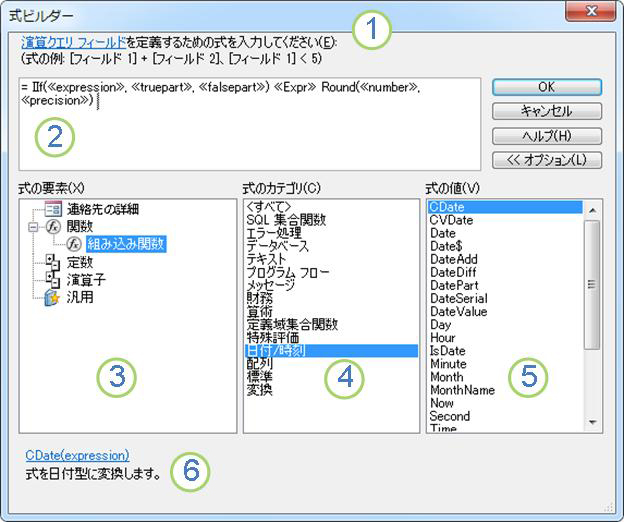Image resolution: width=624 pixels, height=522 pixels.
Task: Select DatePart function value
Action: pos(505,285)
